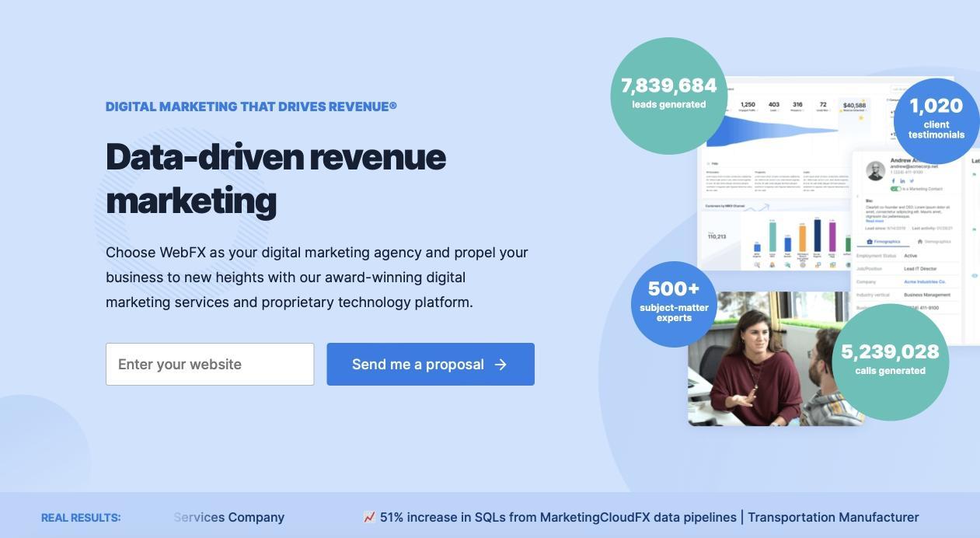Click the Send me a proposal button

pos(430,365)
